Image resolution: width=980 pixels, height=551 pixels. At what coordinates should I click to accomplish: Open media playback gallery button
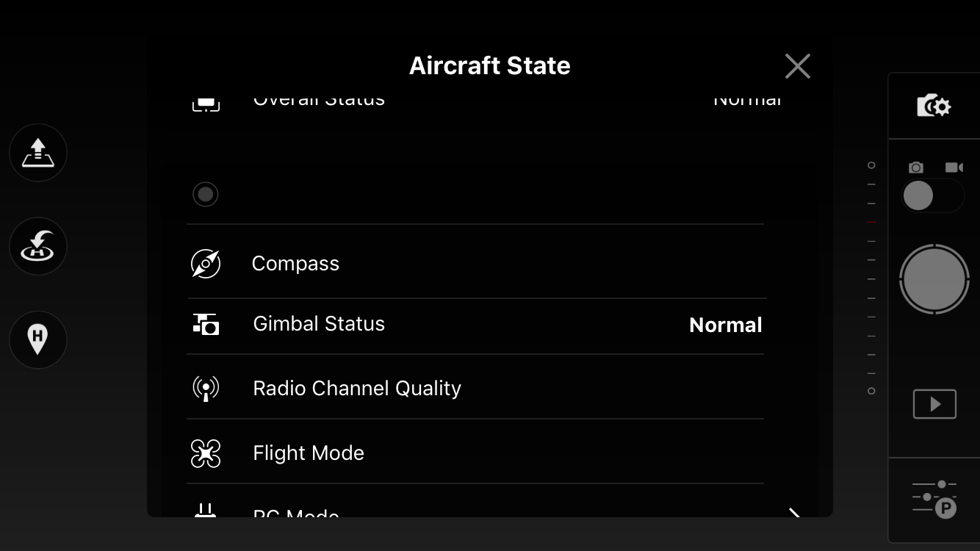click(934, 404)
